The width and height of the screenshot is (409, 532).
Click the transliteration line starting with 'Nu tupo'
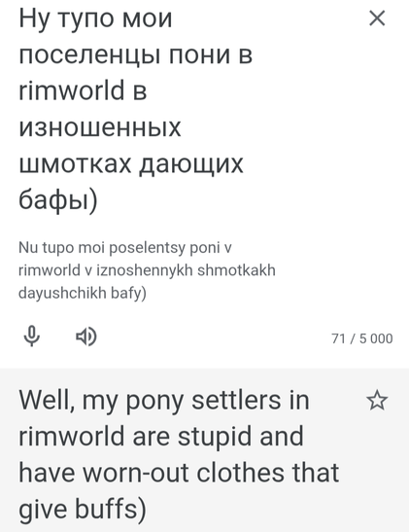coord(125,248)
